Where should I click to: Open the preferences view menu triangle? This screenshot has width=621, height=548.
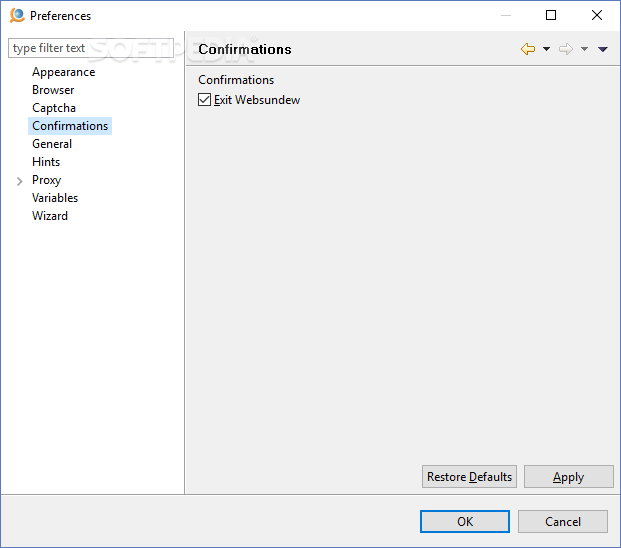click(x=603, y=49)
